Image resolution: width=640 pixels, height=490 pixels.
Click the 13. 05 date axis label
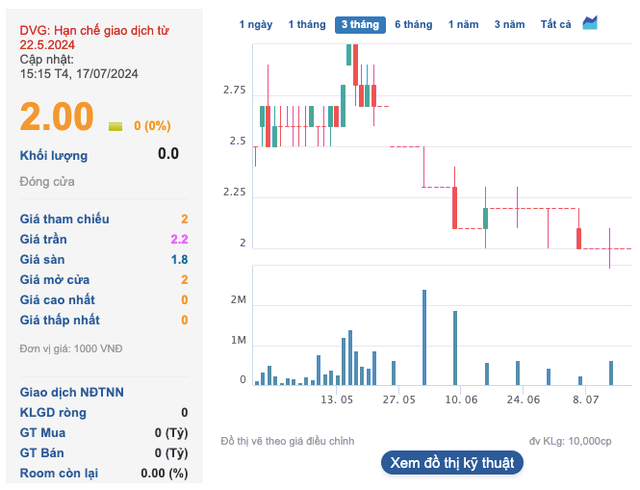(337, 399)
